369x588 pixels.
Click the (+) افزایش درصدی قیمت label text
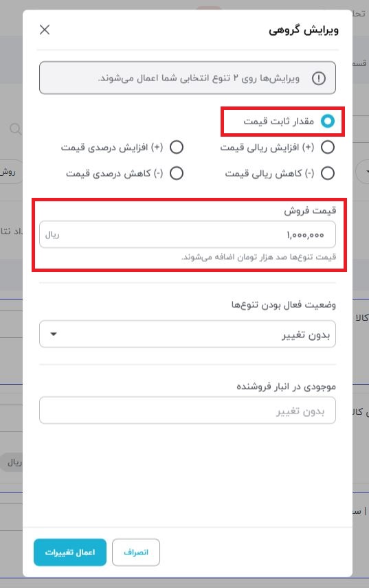tap(112, 148)
